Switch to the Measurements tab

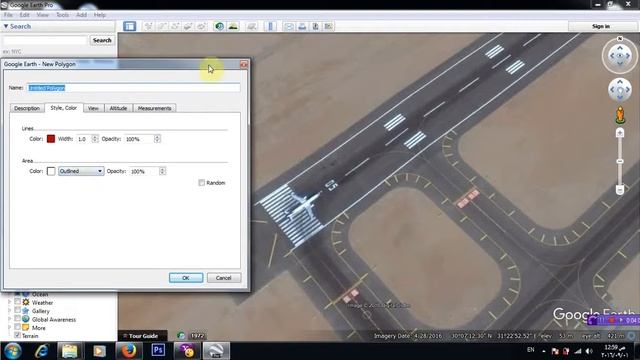[154, 108]
